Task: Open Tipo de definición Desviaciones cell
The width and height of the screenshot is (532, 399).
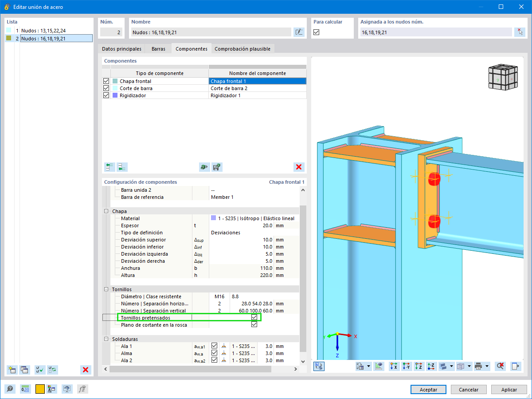Action: (x=253, y=233)
